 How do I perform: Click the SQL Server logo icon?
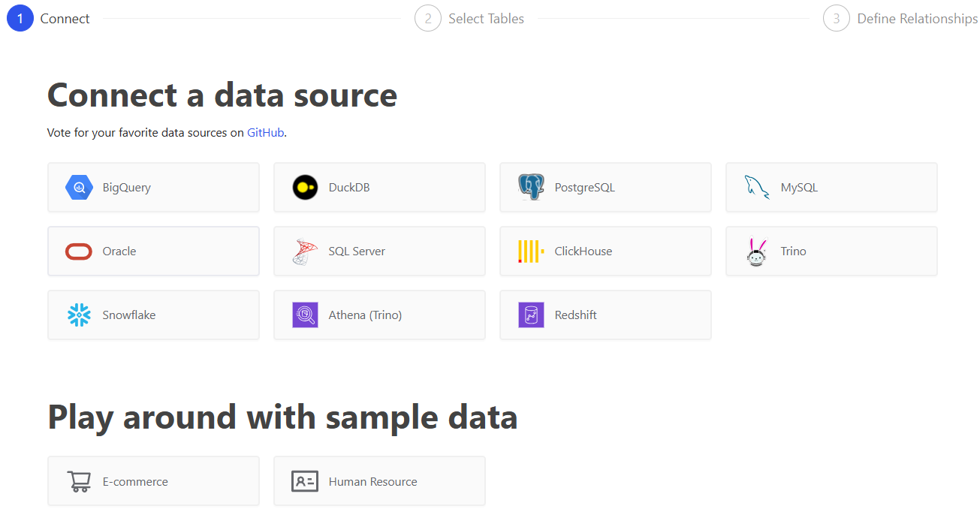[305, 251]
